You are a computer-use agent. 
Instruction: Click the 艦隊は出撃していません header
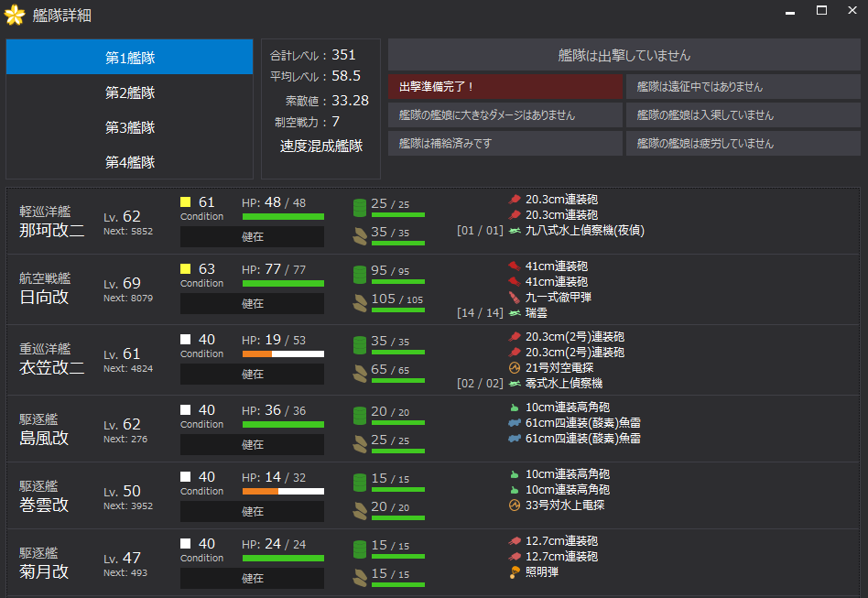(624, 55)
